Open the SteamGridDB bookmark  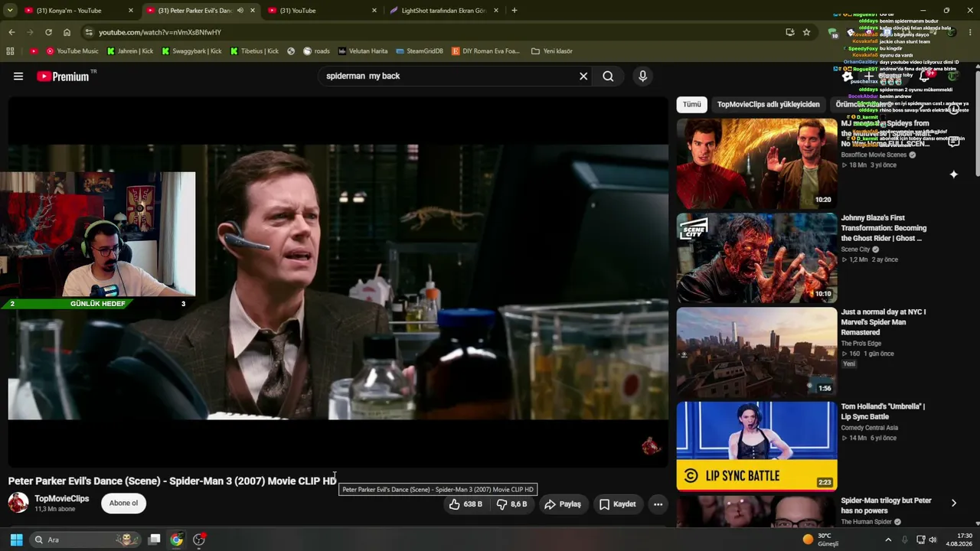[420, 51]
